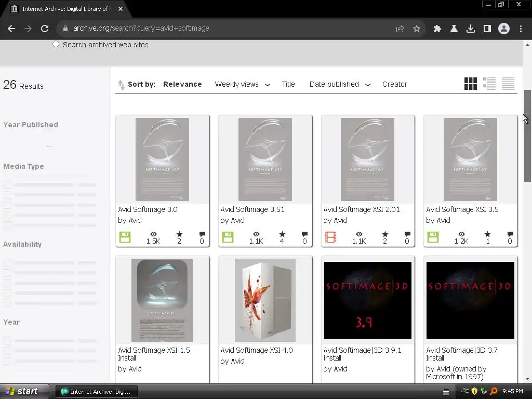Click the taskbar clock showing 9:45 PM
This screenshot has width=532, height=399.
point(512,392)
